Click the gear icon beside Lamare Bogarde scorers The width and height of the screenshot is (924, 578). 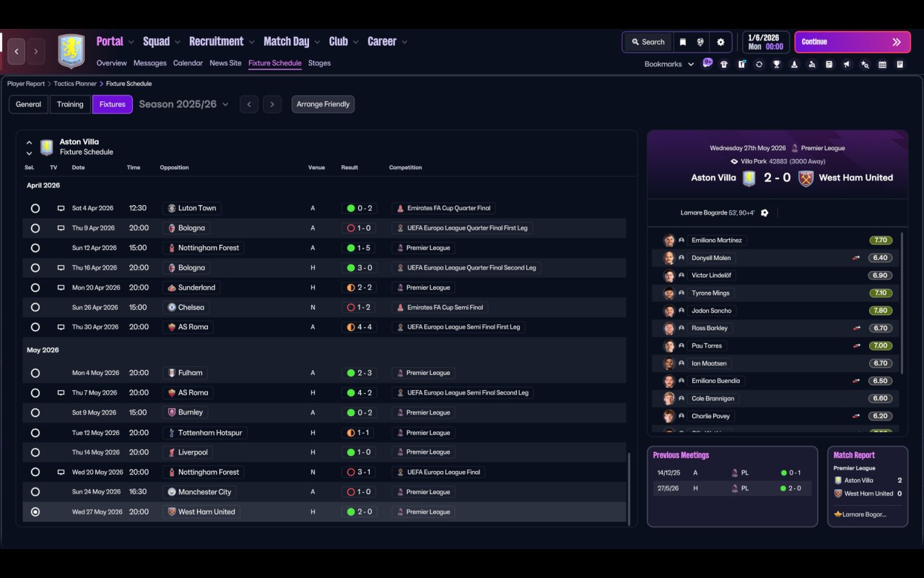tap(764, 213)
